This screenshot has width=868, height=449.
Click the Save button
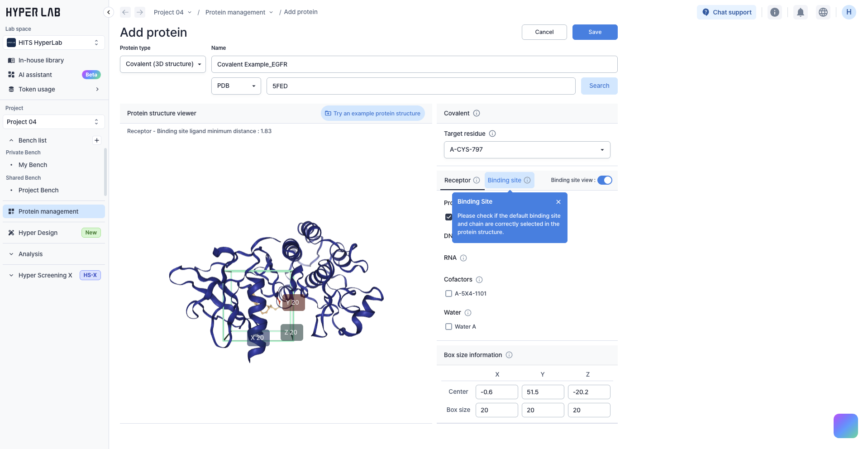(595, 32)
